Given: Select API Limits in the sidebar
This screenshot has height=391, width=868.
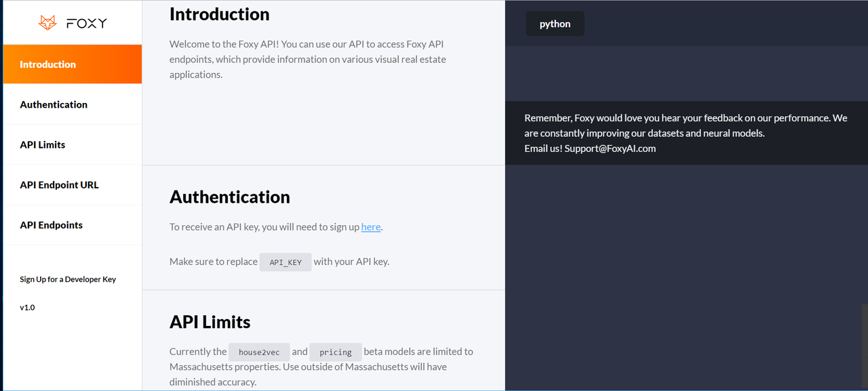Looking at the screenshot, I should pyautogui.click(x=73, y=144).
